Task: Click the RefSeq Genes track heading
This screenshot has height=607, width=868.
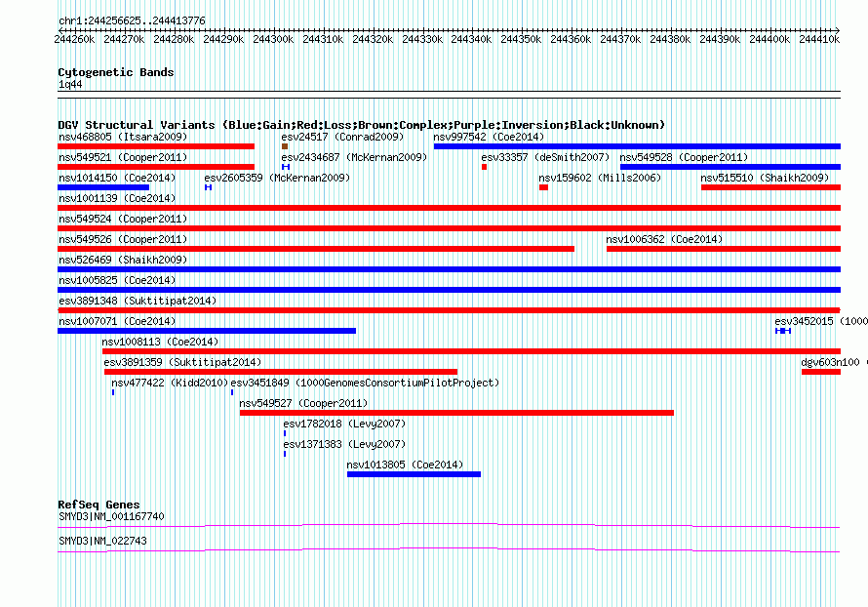Action: [99, 505]
